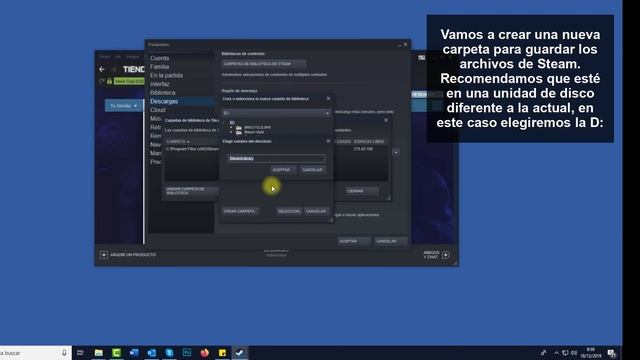Open the Cloud settings section
The width and height of the screenshot is (640, 360).
pyautogui.click(x=158, y=110)
